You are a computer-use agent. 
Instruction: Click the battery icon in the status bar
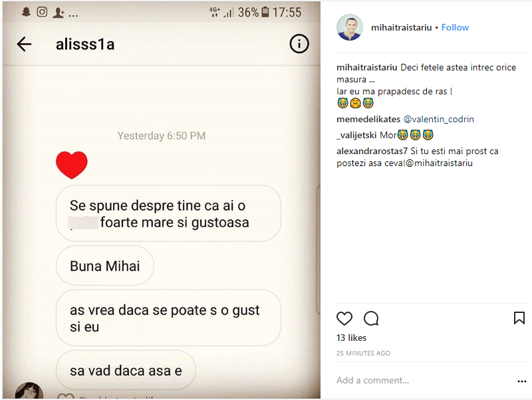(x=266, y=12)
